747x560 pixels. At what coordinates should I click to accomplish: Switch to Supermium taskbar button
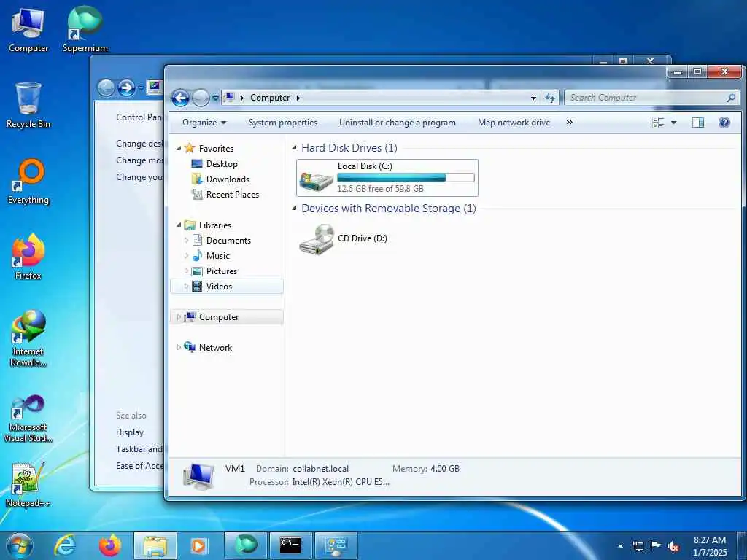click(x=246, y=545)
